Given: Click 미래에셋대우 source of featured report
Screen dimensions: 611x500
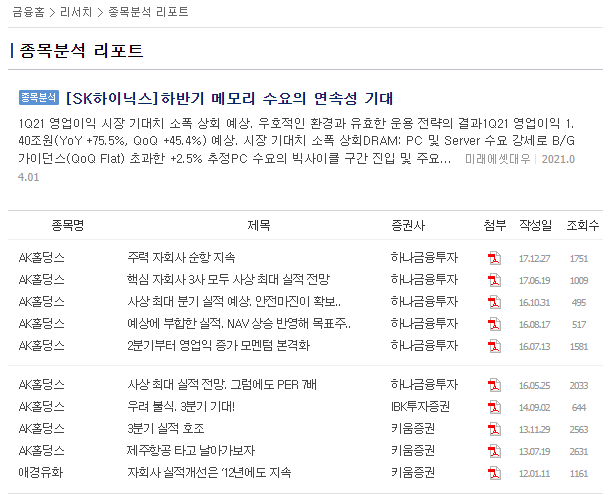Looking at the screenshot, I should point(498,159).
